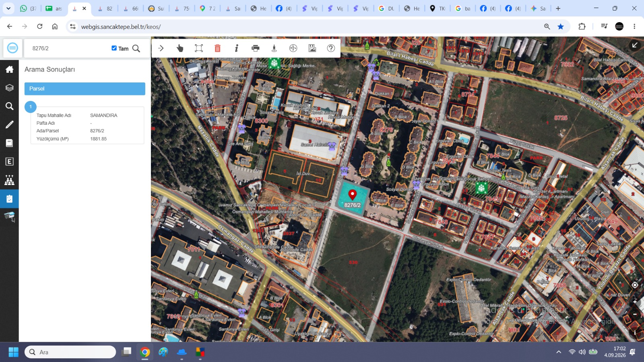Image resolution: width=644 pixels, height=362 pixels.
Task: Click the red trash delete tool
Action: coord(218,48)
